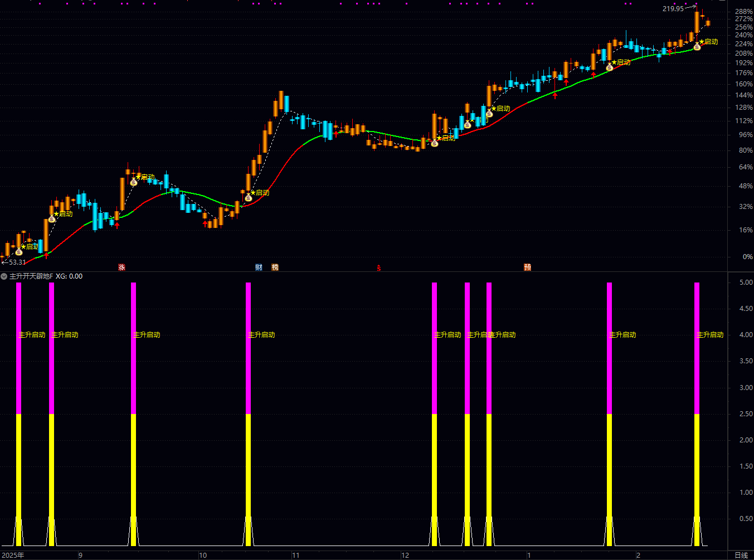Click the October money bag signal icon at the 启动 label
The image size is (754, 560).
pos(249,198)
